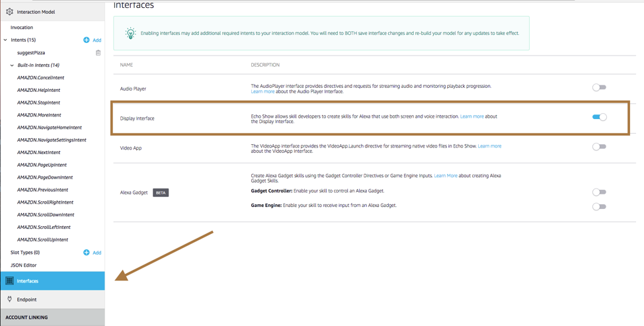This screenshot has width=644, height=326.
Task: Open Learn More link for Alexa Gadget
Action: (x=446, y=176)
